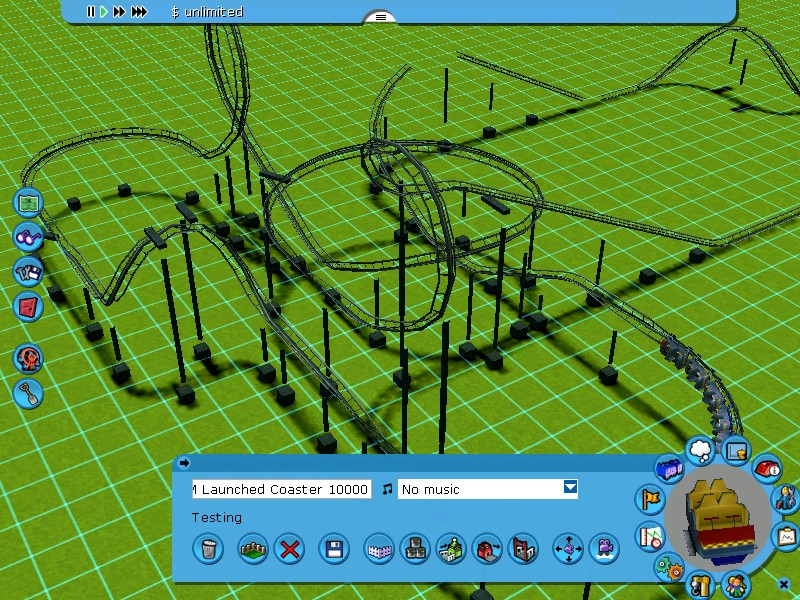Set fastest triple-arrow game speed

139,12
